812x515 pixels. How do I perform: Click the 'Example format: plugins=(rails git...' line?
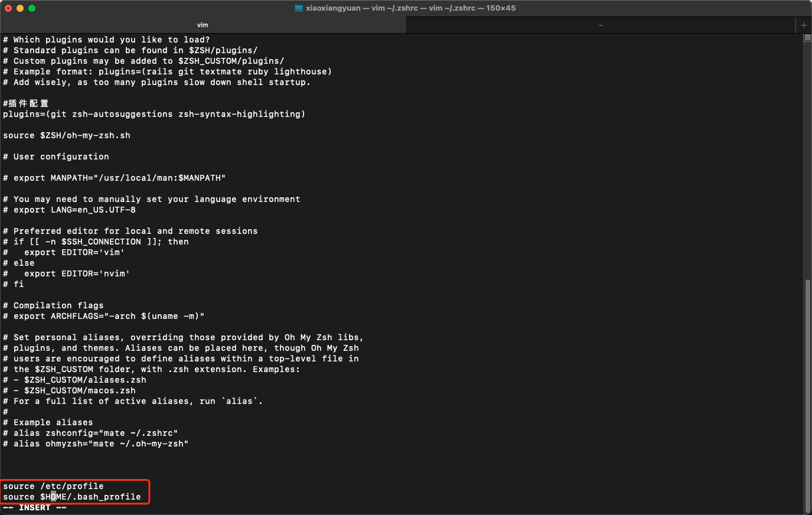168,71
